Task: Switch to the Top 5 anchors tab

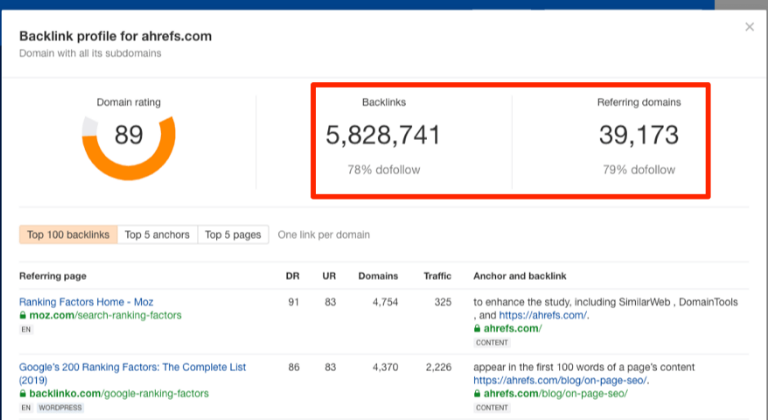Action: [x=157, y=235]
